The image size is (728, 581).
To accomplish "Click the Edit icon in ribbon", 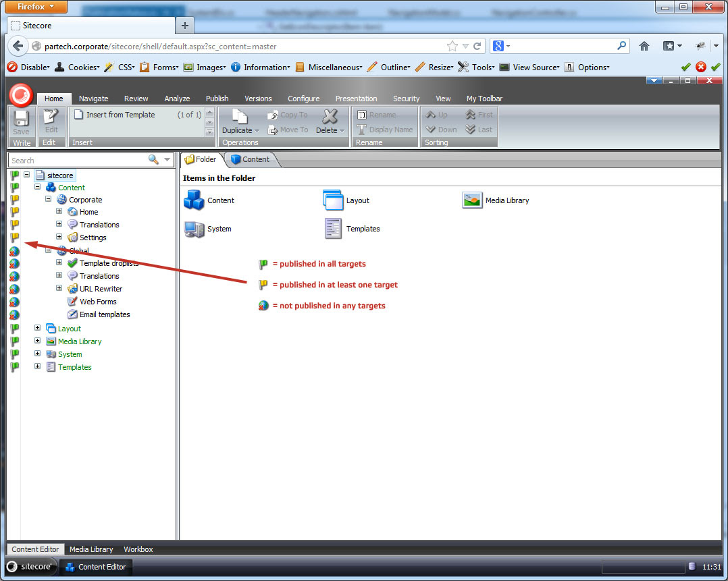I will click(x=49, y=116).
